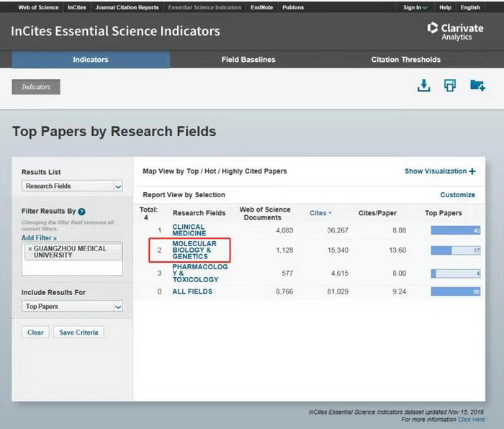
Task: Click the download icon
Action: click(x=424, y=86)
